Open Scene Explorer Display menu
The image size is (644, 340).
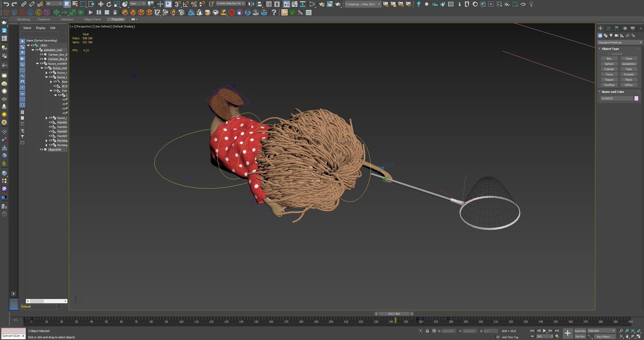41,28
